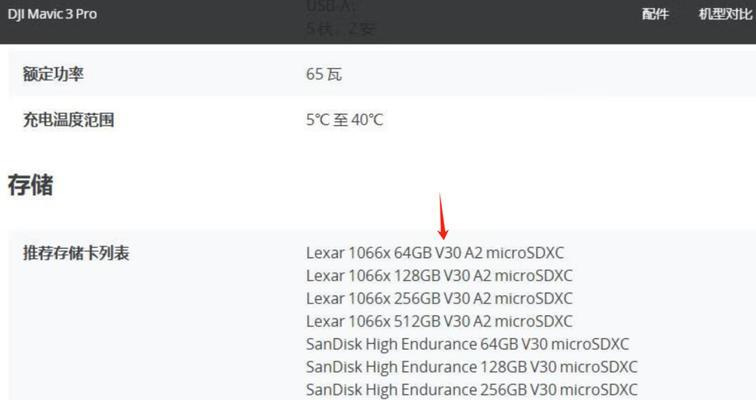Select SanDisk High Endurance 64GB entry
756x400 pixels.
(468, 344)
